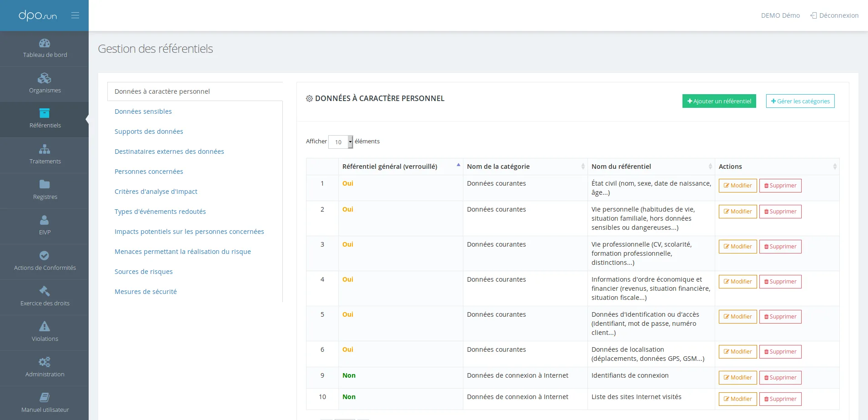Open Violations warning triangle icon

[x=45, y=326]
